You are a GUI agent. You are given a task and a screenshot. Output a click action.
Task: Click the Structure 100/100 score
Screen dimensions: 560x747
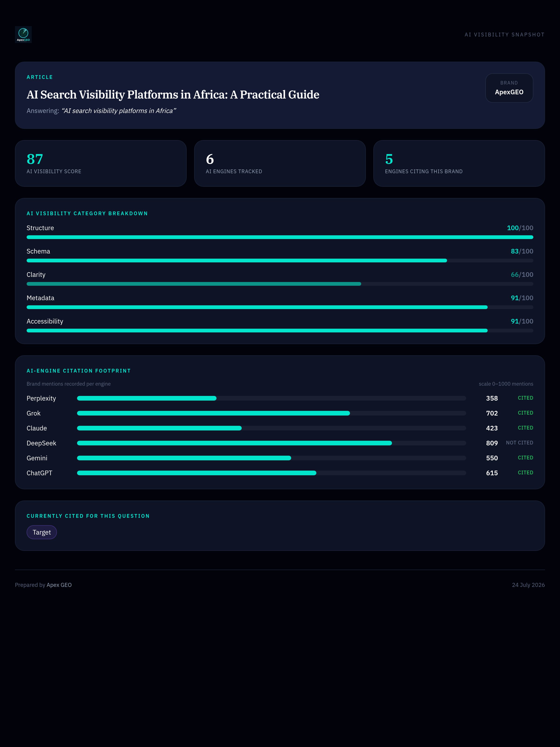tap(520, 228)
